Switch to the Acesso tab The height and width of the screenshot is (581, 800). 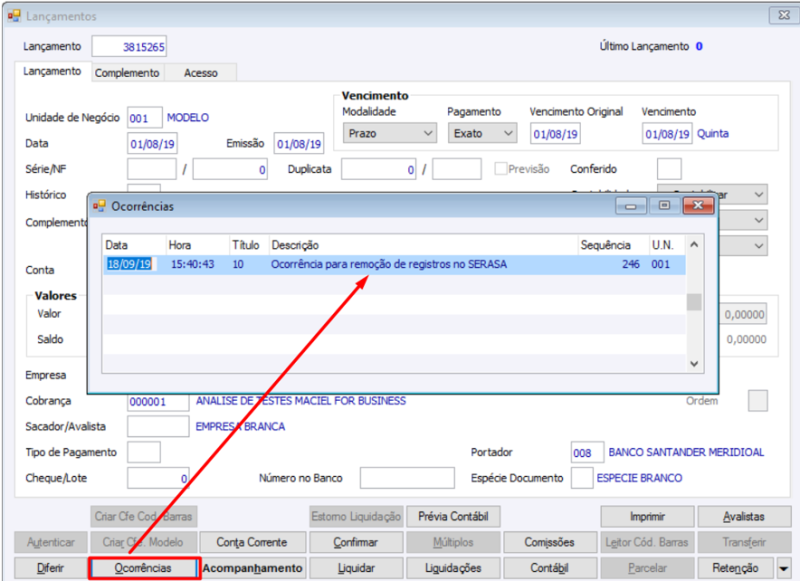(x=201, y=73)
